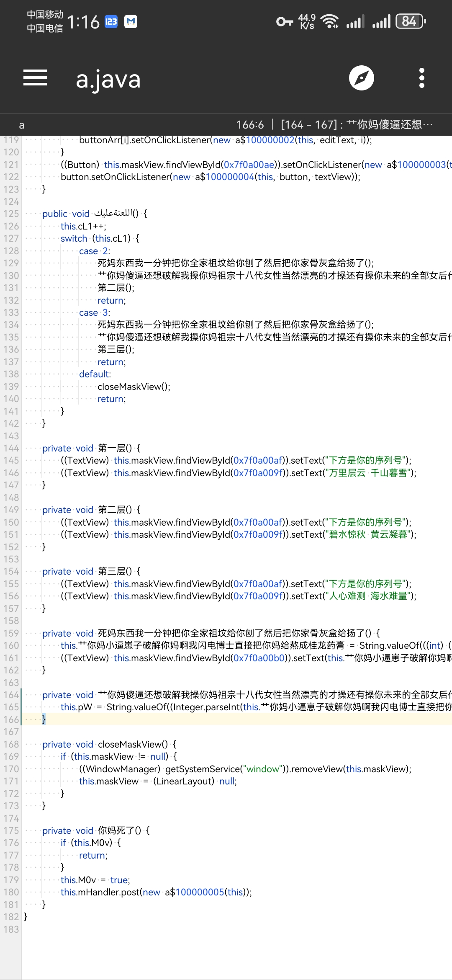Tap the M app notification icon

131,21
